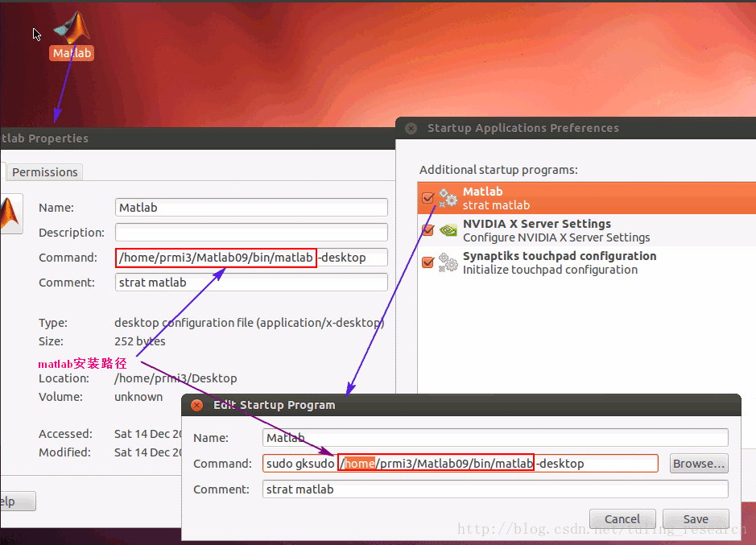
Task: Click the Description field in Matlab Properties
Action: click(x=251, y=233)
